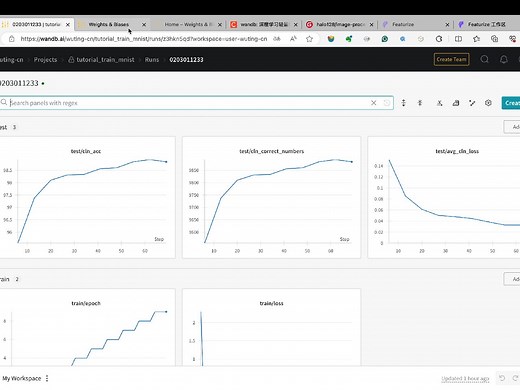Click the Search panels with regex field
This screenshot has width=520, height=390.
[189, 103]
